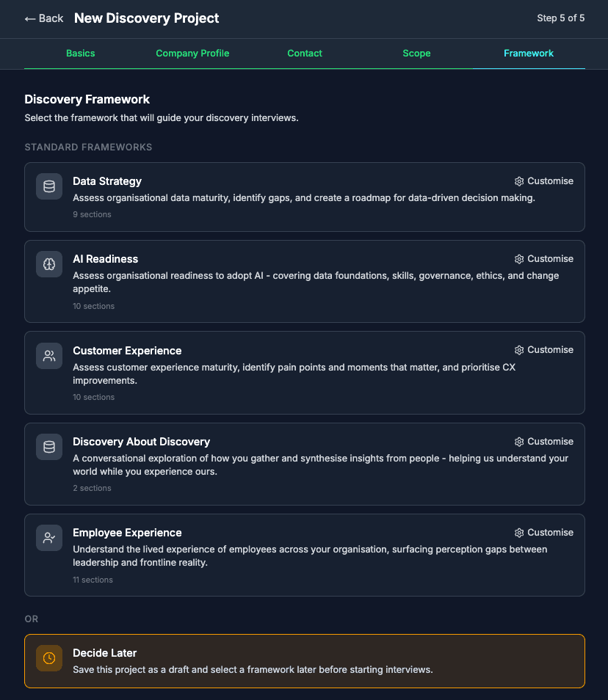608x700 pixels.
Task: Open Customise settings for Customer Experience
Action: (x=544, y=350)
